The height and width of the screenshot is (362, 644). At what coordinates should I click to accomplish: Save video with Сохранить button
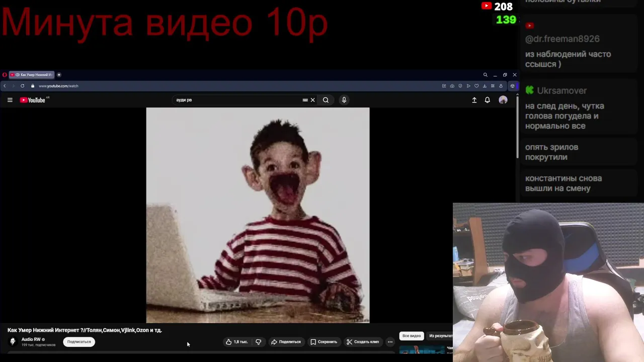324,342
